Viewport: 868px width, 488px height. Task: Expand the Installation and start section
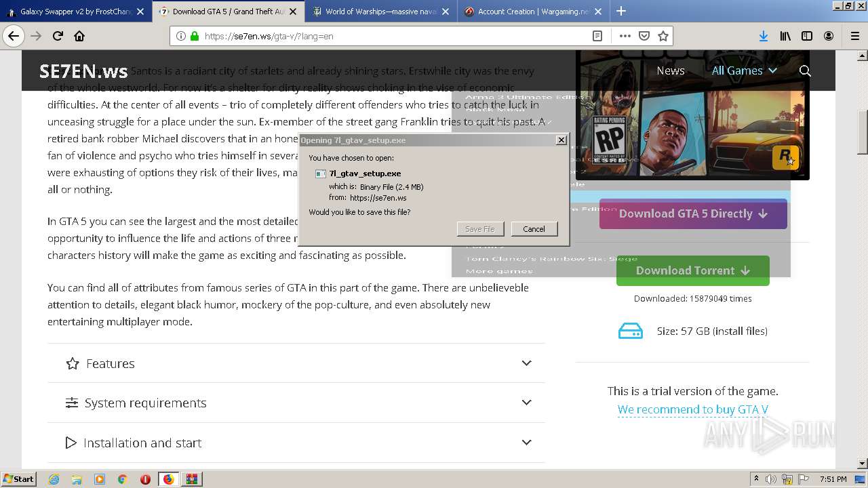pos(296,443)
